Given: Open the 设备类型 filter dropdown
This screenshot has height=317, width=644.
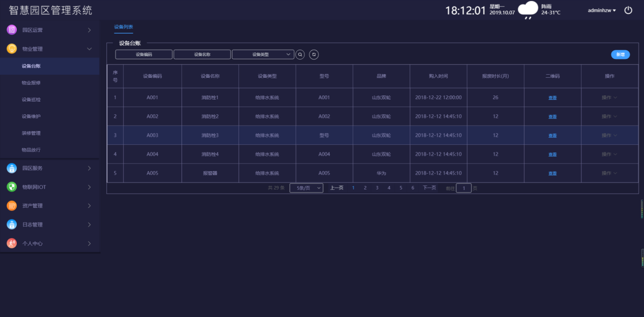Looking at the screenshot, I should pos(263,54).
